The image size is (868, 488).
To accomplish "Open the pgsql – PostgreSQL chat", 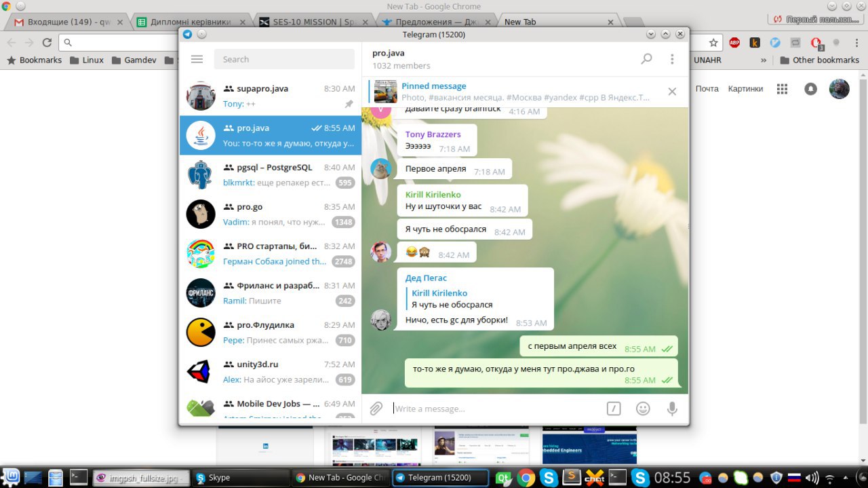I will (x=271, y=175).
